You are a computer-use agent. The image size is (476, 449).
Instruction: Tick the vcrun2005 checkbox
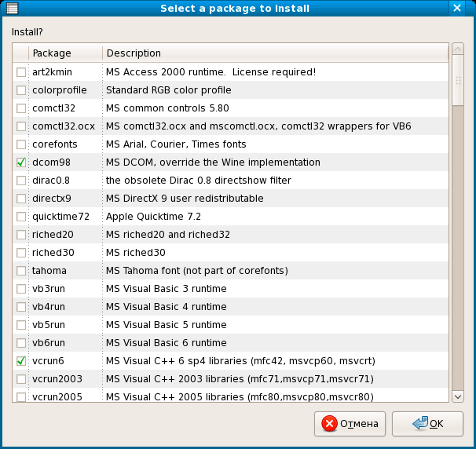[x=21, y=397]
